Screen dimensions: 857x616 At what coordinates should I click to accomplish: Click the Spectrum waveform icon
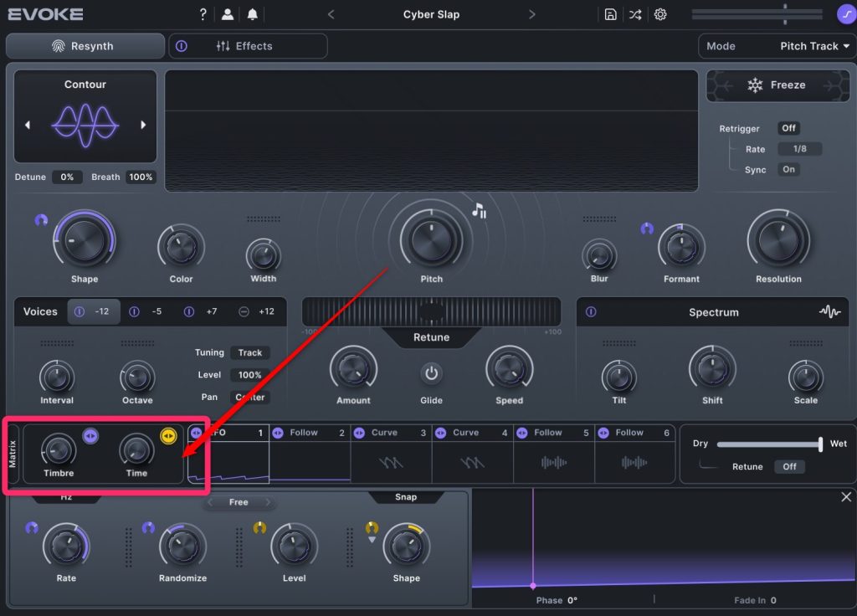(x=829, y=312)
